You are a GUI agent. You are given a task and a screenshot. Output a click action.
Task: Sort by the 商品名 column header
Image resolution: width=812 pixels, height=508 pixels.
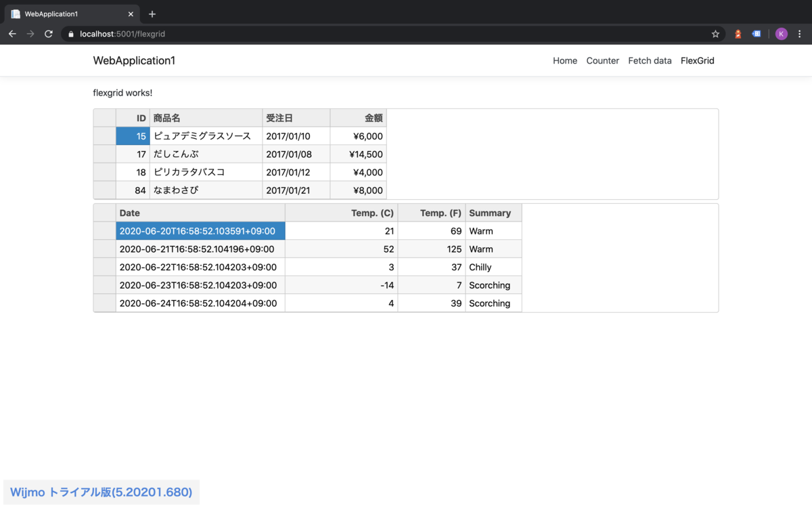click(206, 118)
